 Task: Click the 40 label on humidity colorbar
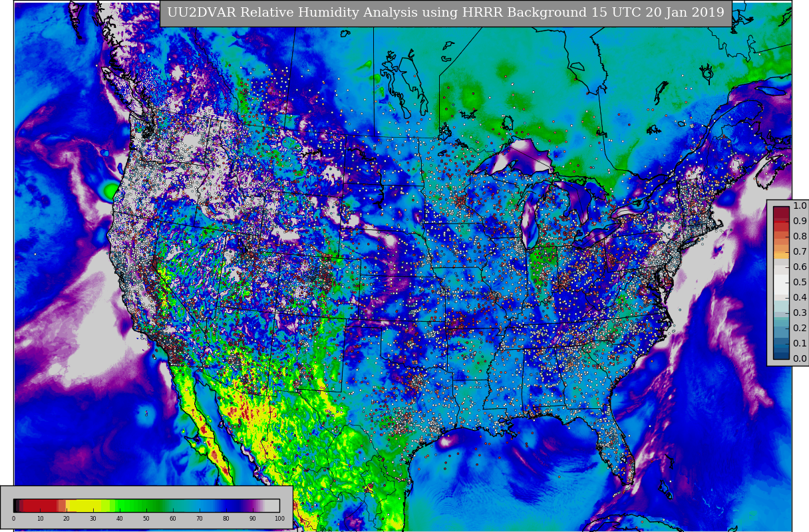(x=120, y=519)
